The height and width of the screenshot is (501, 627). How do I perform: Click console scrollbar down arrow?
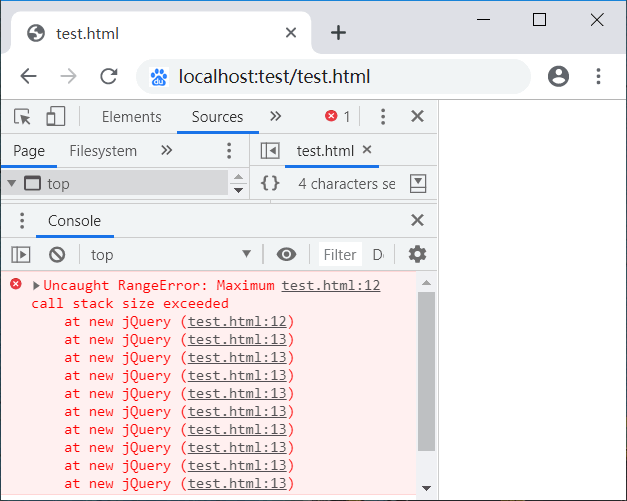426,488
